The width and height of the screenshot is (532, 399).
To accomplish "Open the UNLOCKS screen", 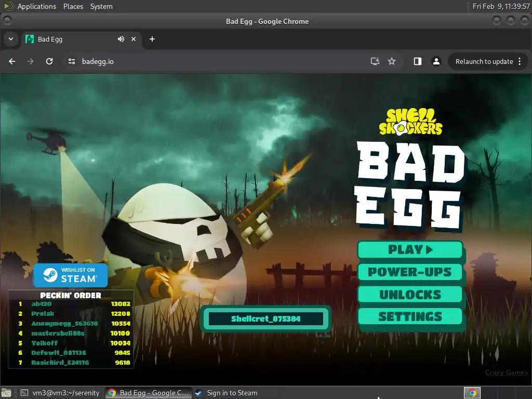I will 410,295.
